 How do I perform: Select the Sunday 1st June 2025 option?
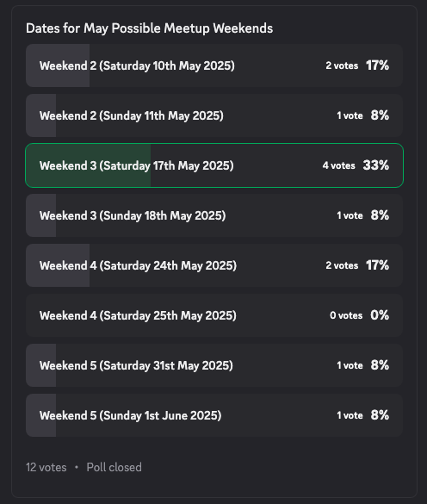[x=214, y=415]
